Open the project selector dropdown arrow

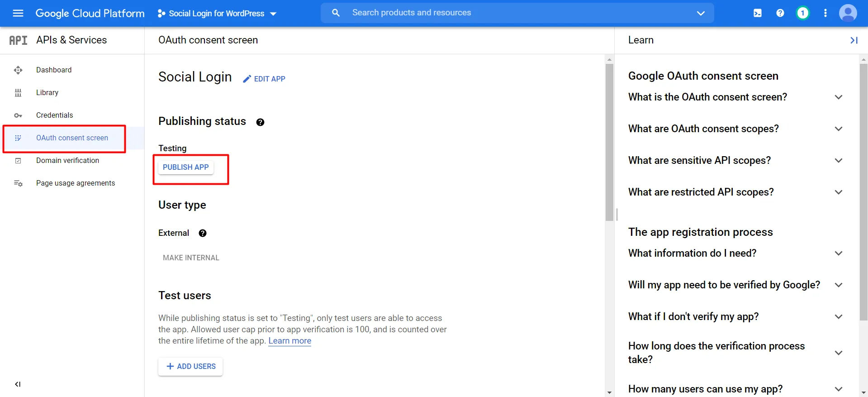273,14
